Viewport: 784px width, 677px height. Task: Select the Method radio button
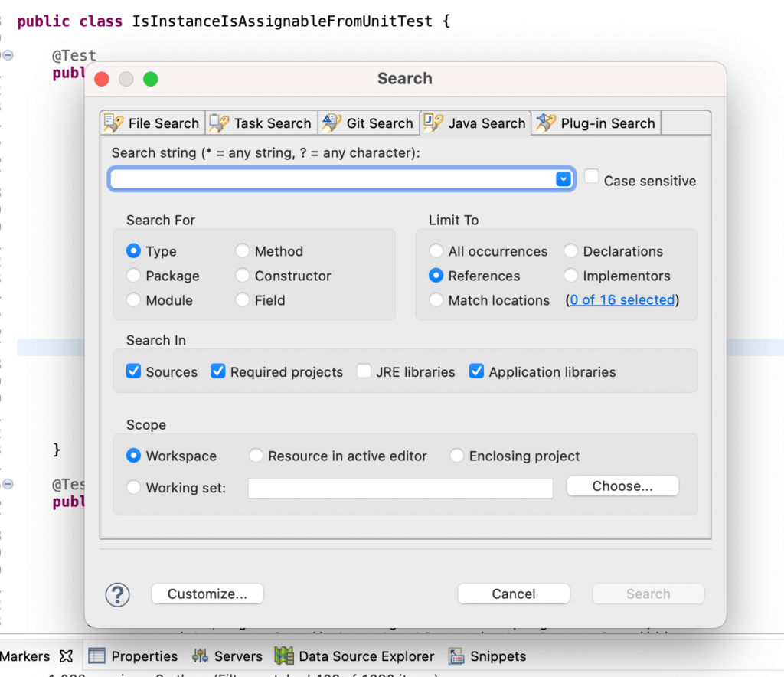(x=243, y=250)
